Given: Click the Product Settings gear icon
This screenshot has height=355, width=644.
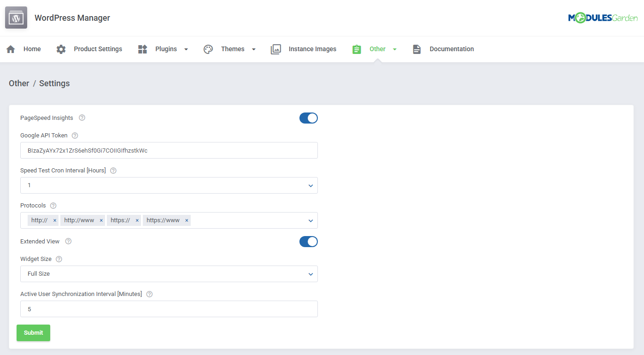Looking at the screenshot, I should coord(61,49).
